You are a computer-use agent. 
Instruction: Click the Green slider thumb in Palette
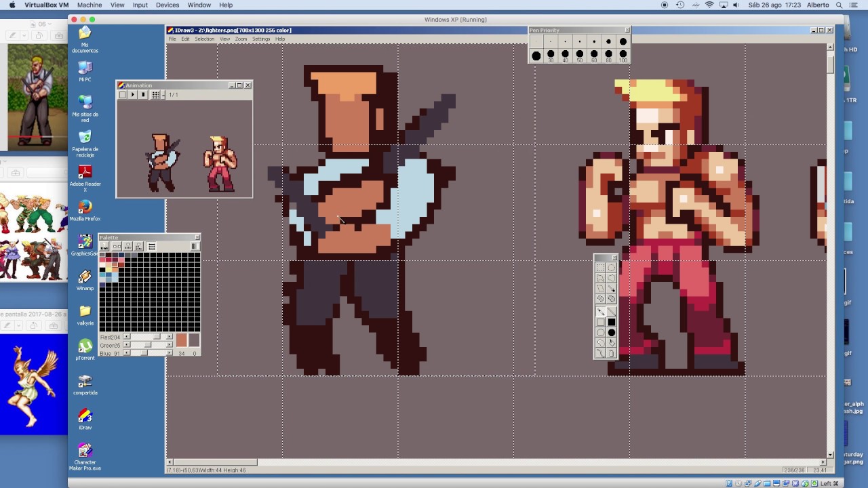click(x=148, y=344)
